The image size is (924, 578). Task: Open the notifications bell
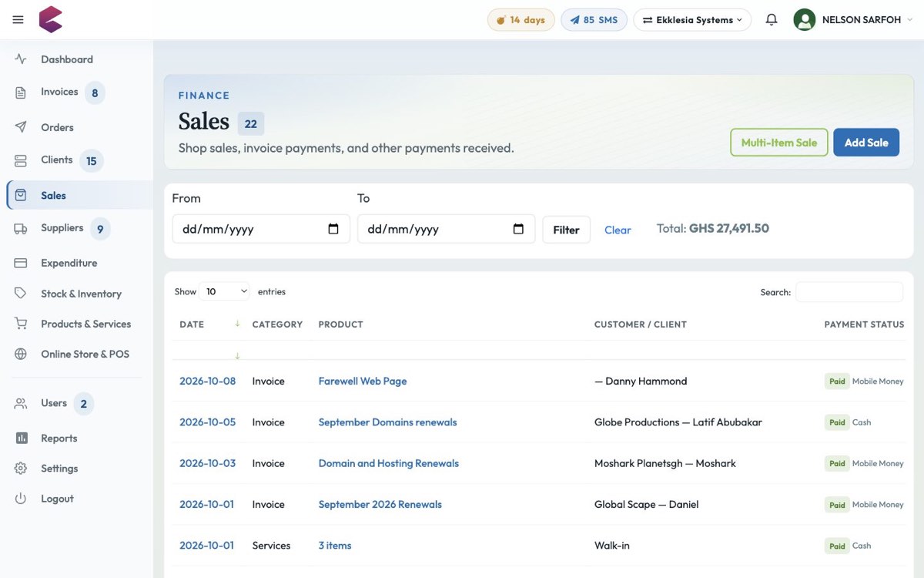coord(772,20)
